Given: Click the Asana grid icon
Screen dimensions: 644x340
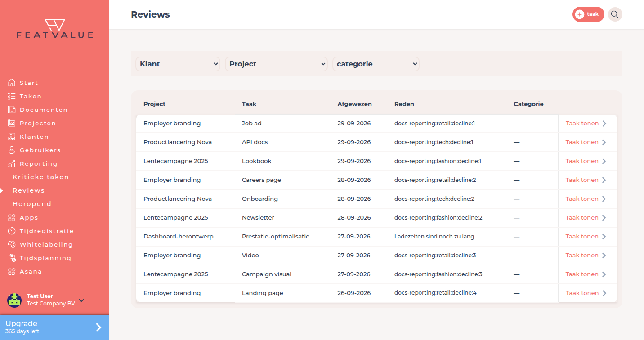Looking at the screenshot, I should click(x=12, y=271).
